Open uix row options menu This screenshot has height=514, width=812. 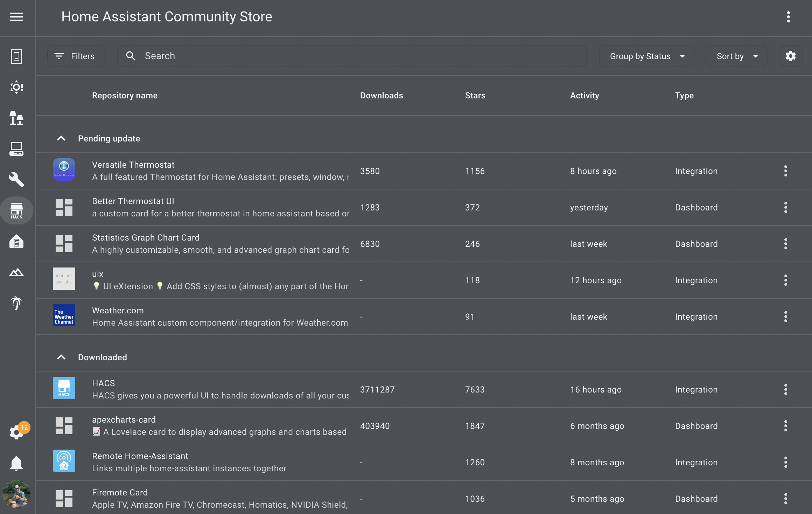[786, 280]
